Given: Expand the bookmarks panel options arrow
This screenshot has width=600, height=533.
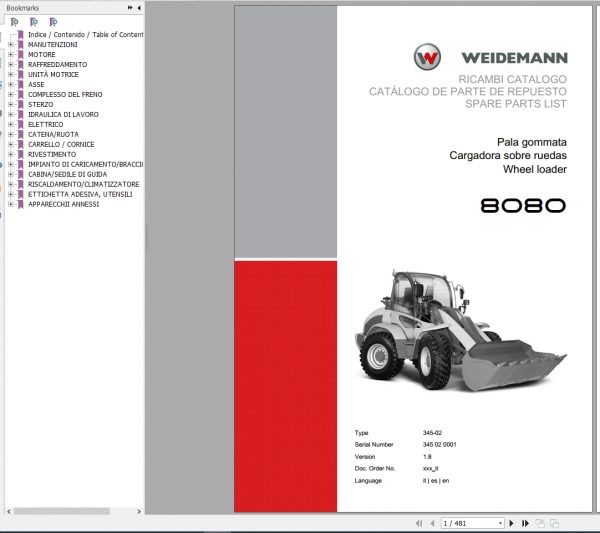Looking at the screenshot, I should [x=130, y=8].
